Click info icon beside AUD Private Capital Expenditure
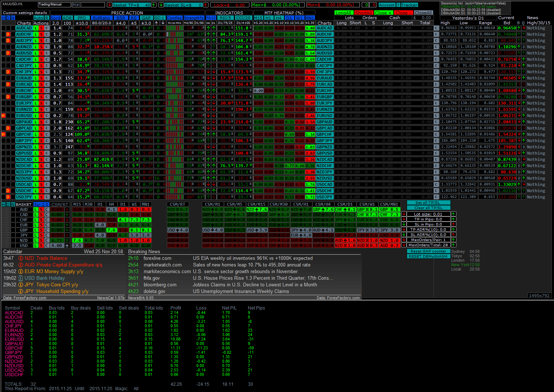 pos(21,265)
